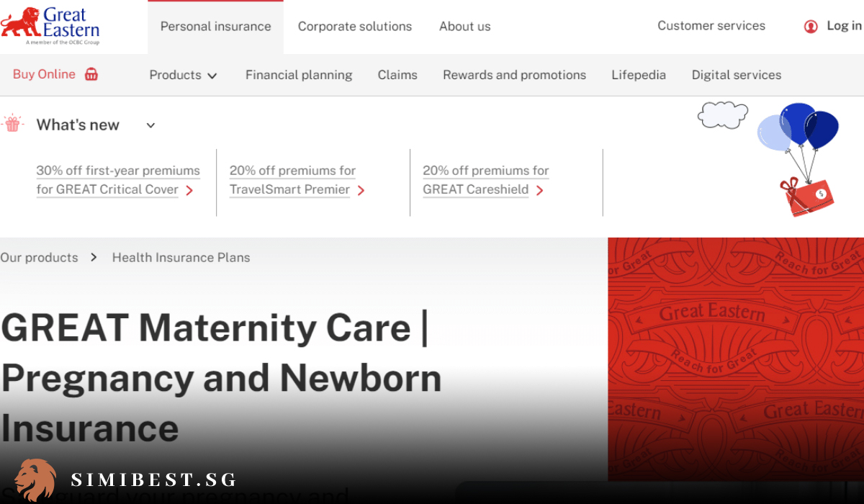
Task: Go to Our products via breadcrumb
Action: [40, 257]
